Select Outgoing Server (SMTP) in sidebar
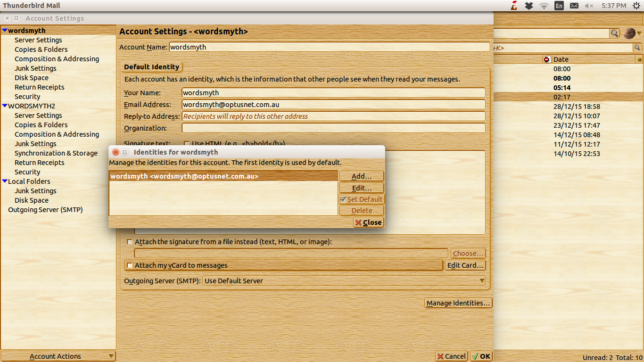644x362 pixels. [45, 210]
